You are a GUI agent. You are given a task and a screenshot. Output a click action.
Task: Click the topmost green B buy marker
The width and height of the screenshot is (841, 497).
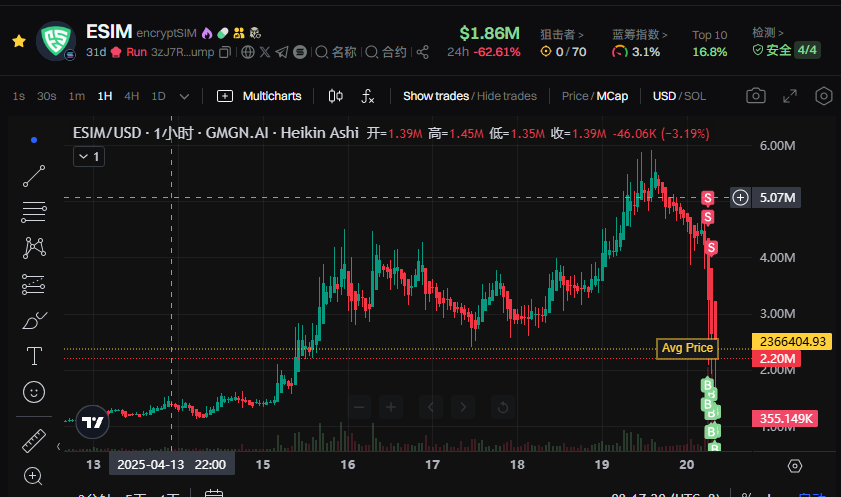point(707,385)
